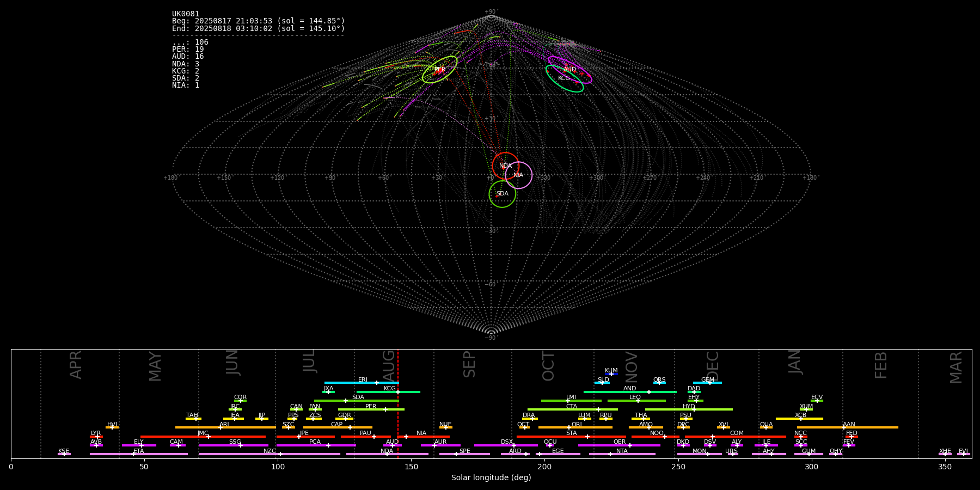The width and height of the screenshot is (980, 490).
Task: Click the JUN month label
Action: 232,363
